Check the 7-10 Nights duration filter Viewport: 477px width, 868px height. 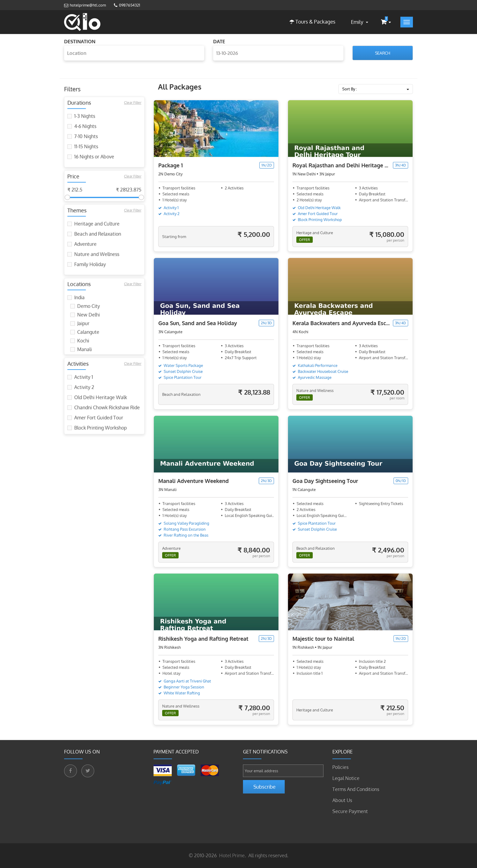[70, 136]
